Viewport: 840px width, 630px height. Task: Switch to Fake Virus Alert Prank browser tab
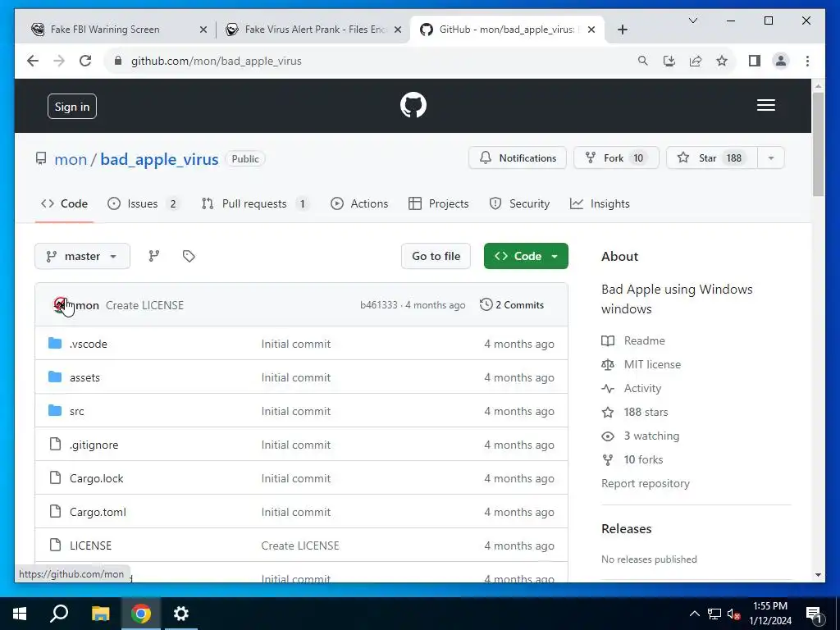[x=313, y=30]
